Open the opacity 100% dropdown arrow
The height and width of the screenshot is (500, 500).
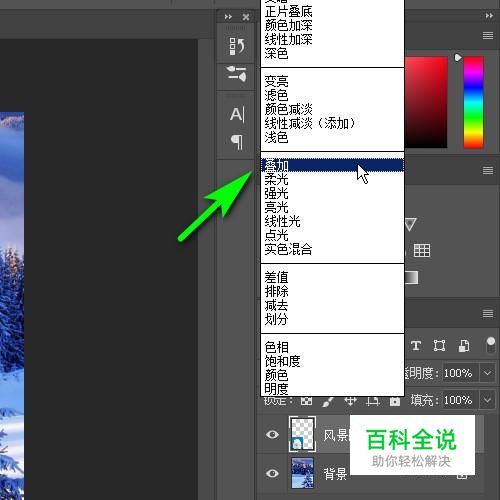[487, 373]
